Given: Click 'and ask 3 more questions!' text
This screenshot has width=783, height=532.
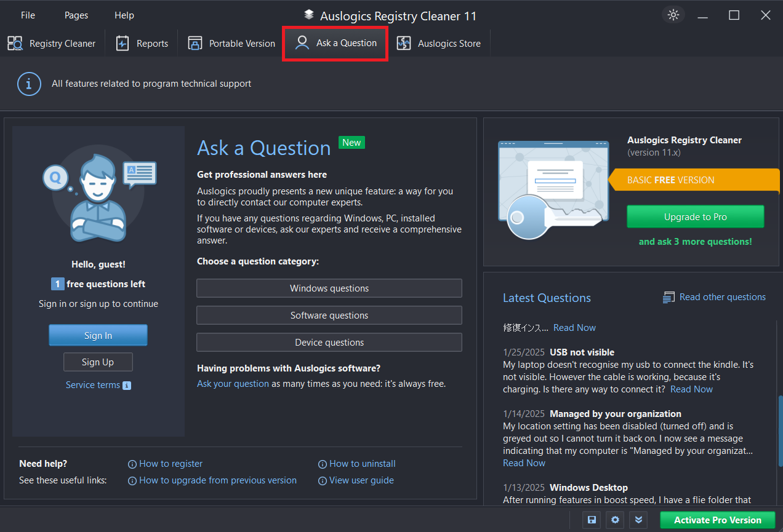Looking at the screenshot, I should click(696, 242).
